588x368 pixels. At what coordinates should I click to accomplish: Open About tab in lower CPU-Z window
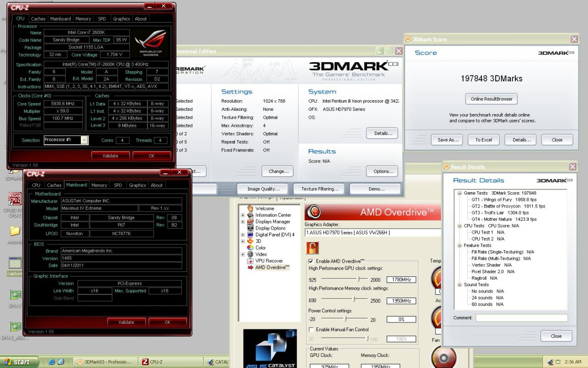(157, 185)
